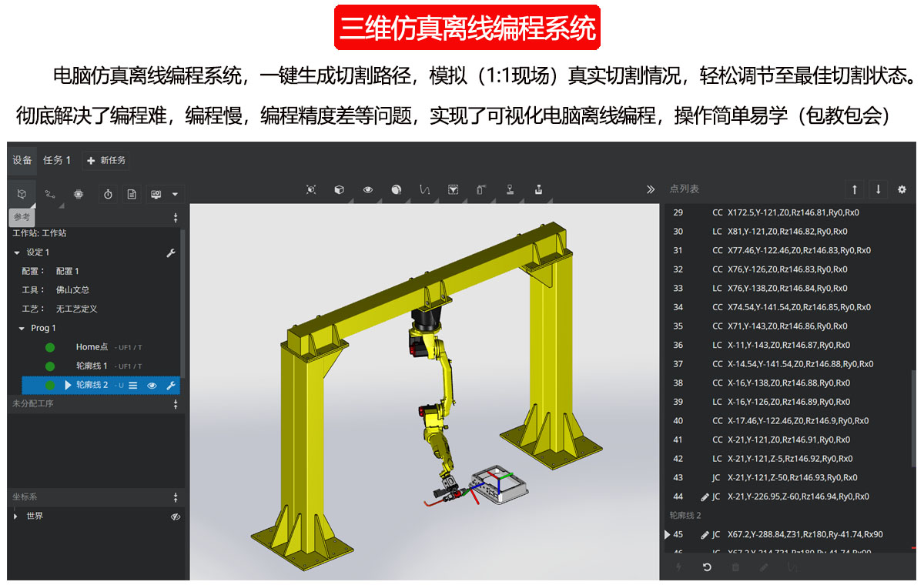Collapse the Prog 1 tree node
924x585 pixels.
pos(22,329)
